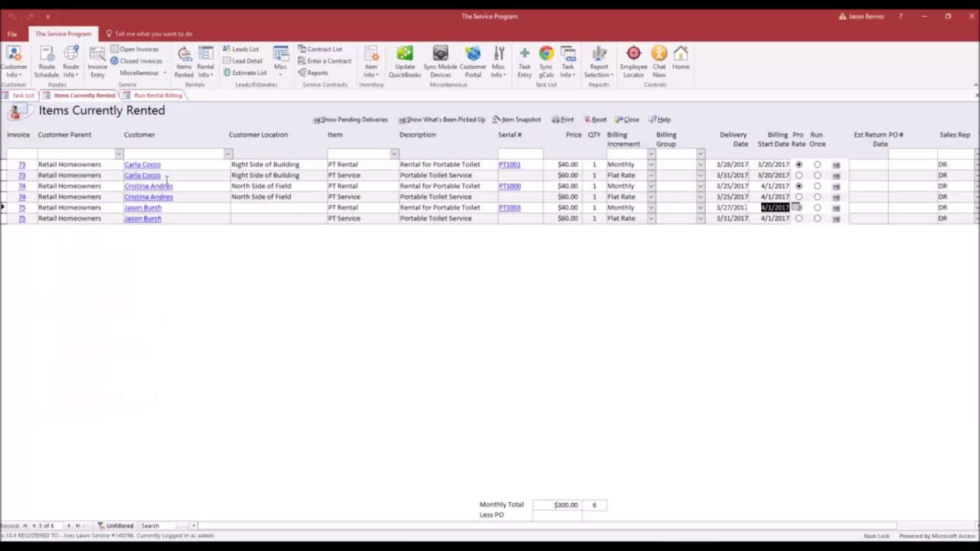The width and height of the screenshot is (980, 551).
Task: Toggle Run Once for Cristina Andres PT Rental
Action: (817, 186)
